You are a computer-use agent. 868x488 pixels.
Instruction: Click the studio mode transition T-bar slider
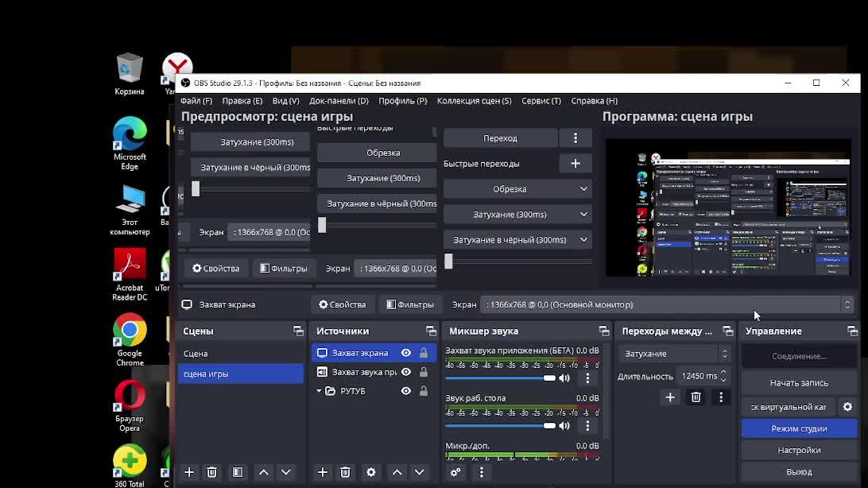coord(448,261)
